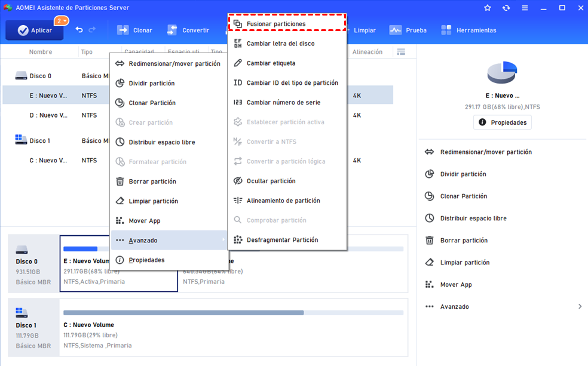Sort by the Nombre column header
The height and width of the screenshot is (366, 588).
point(41,52)
